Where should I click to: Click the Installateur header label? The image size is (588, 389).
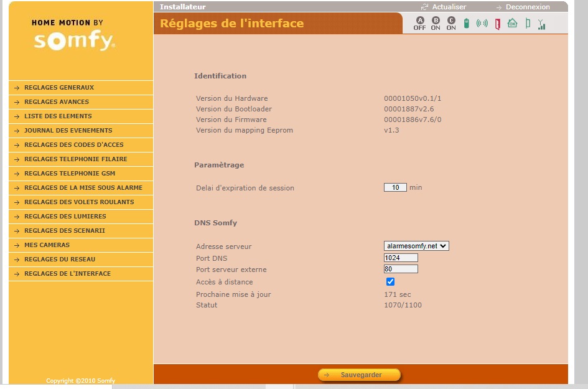pyautogui.click(x=183, y=7)
